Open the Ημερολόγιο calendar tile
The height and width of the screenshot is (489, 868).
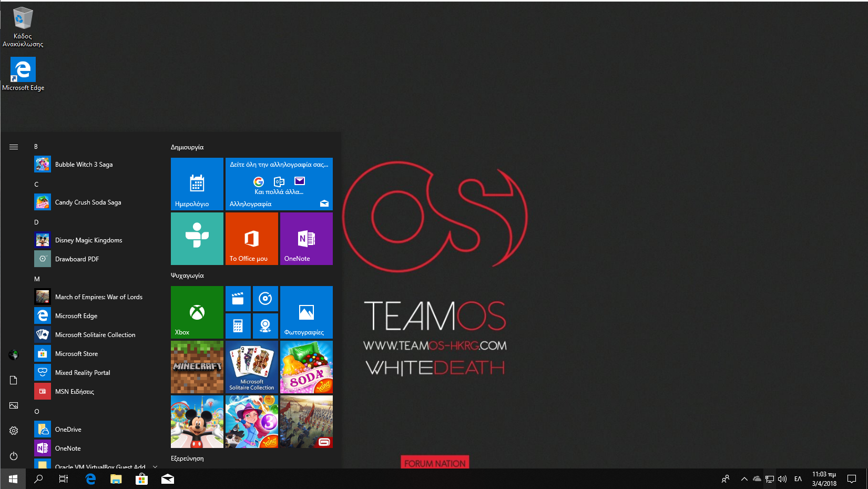[197, 184]
